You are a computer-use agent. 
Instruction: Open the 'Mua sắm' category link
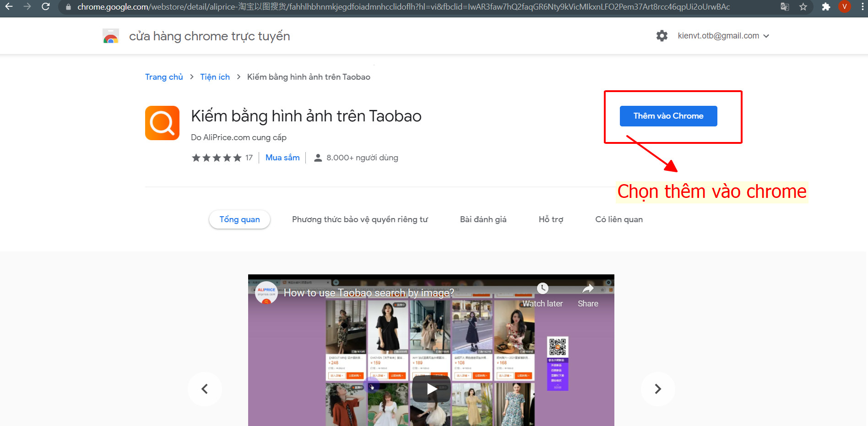tap(282, 158)
